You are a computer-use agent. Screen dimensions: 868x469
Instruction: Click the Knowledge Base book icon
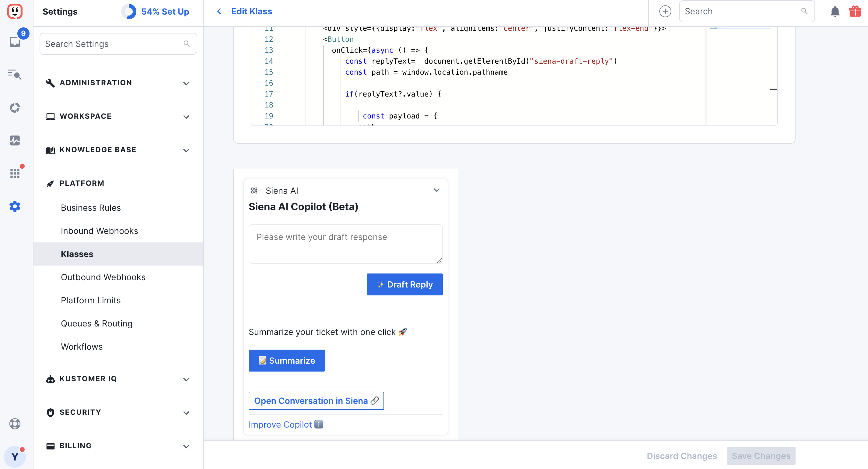tap(50, 150)
